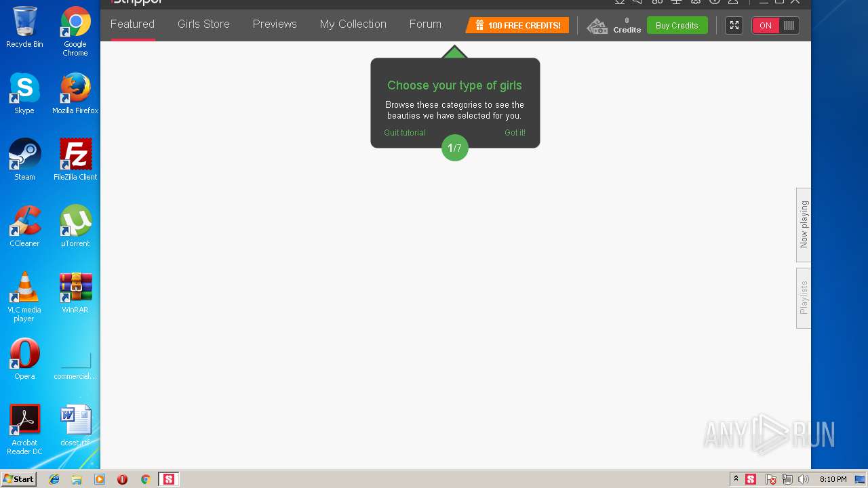Open the WinRAR desktop shortcut

[75, 293]
